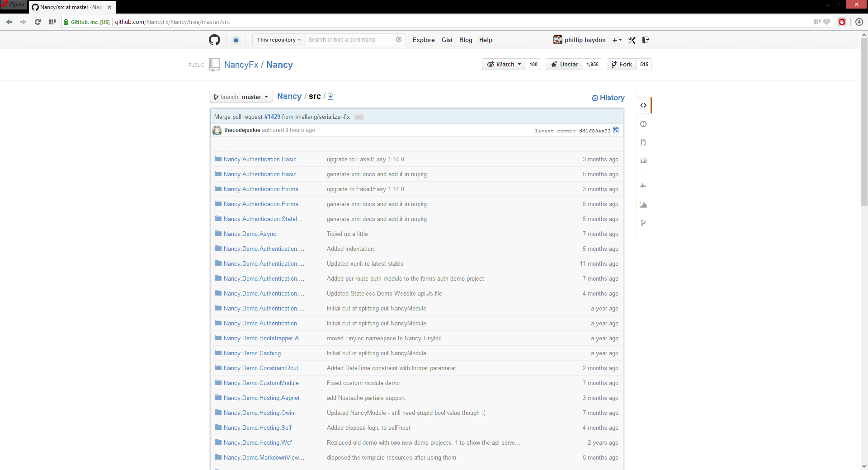The width and height of the screenshot is (868, 470).
Task: Click the repository book icon
Action: [x=214, y=65]
